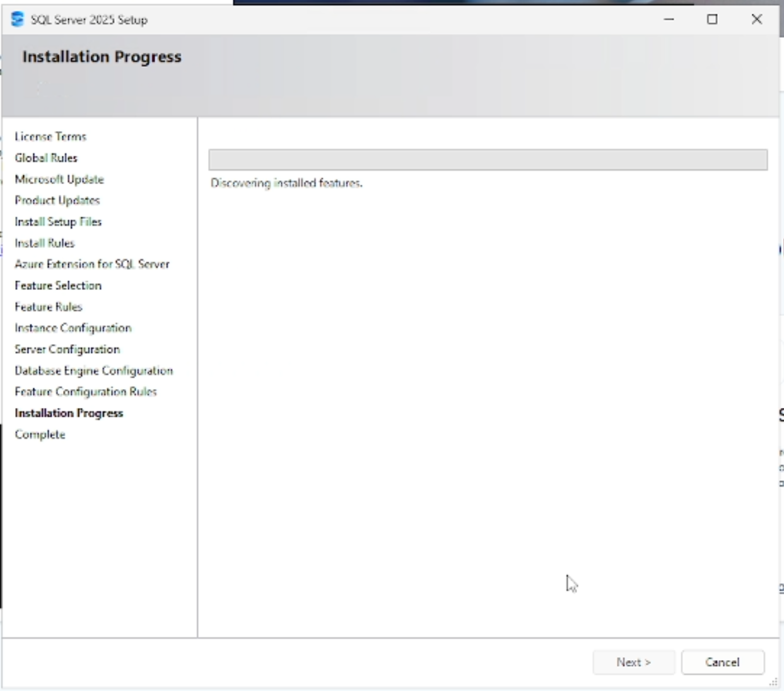784x691 pixels.
Task: Open Feature Configuration Rules step
Action: pyautogui.click(x=86, y=392)
